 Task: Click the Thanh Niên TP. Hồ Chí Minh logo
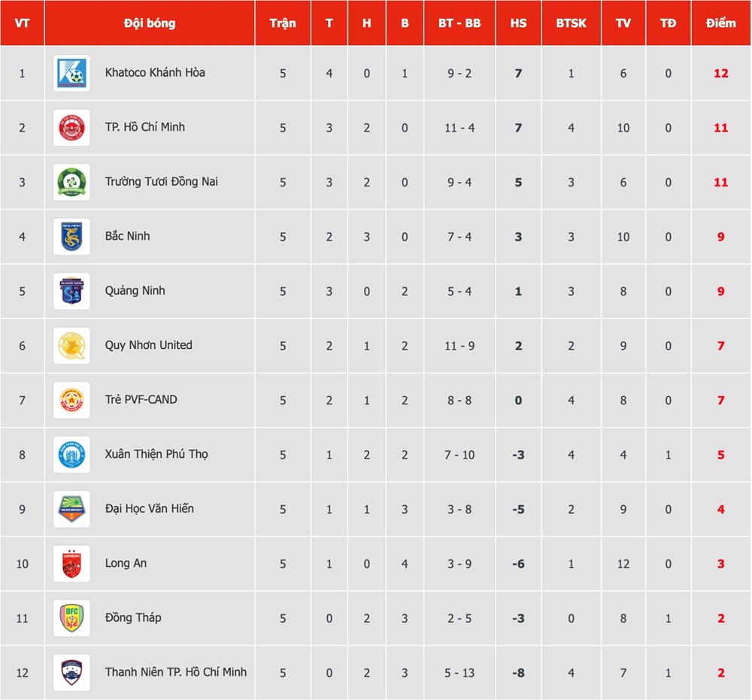[x=72, y=673]
